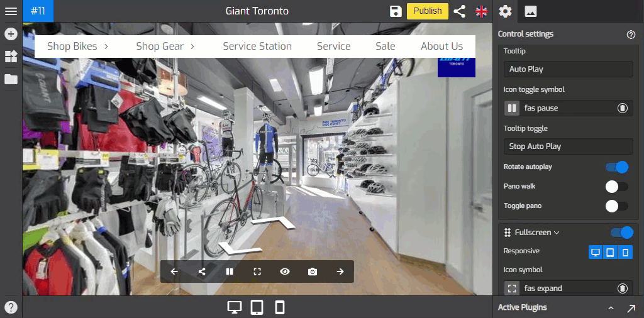644x318 pixels.
Task: Click the fas expand icon field
Action: 568,288
